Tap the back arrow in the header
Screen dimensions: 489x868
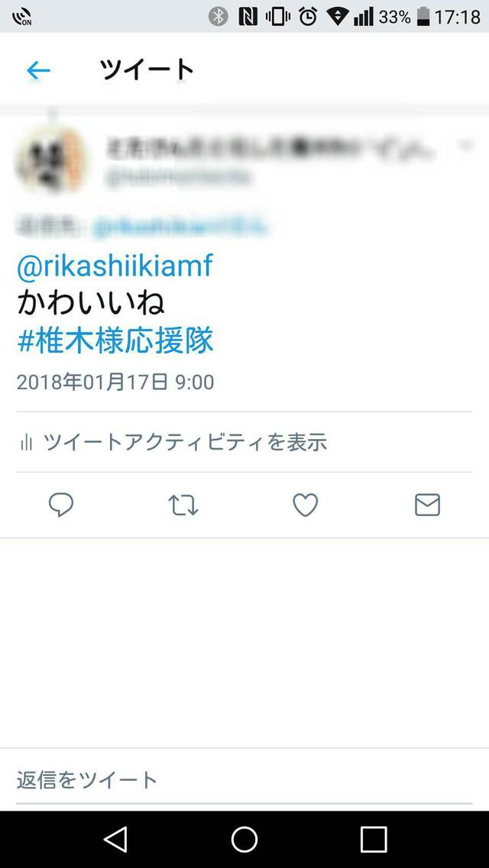38,70
